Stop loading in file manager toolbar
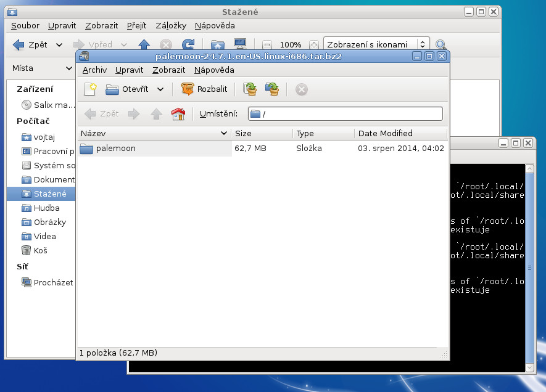This screenshot has height=392, width=546. 166,44
